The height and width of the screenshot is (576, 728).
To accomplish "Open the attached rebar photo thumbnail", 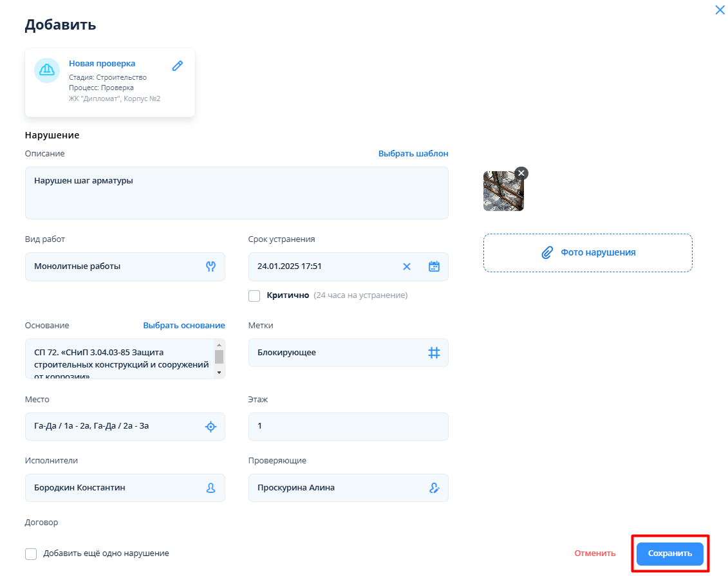I will [x=503, y=192].
